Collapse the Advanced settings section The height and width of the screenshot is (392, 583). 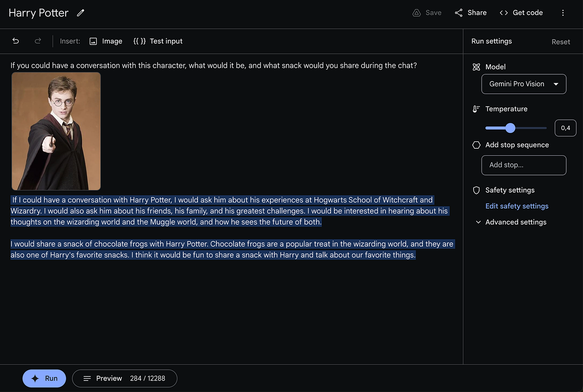point(478,222)
